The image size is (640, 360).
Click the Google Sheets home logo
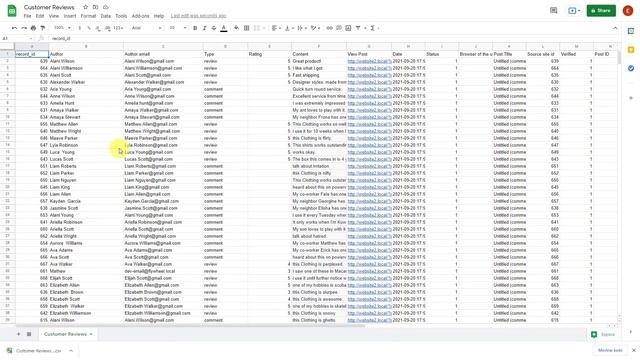(12, 11)
